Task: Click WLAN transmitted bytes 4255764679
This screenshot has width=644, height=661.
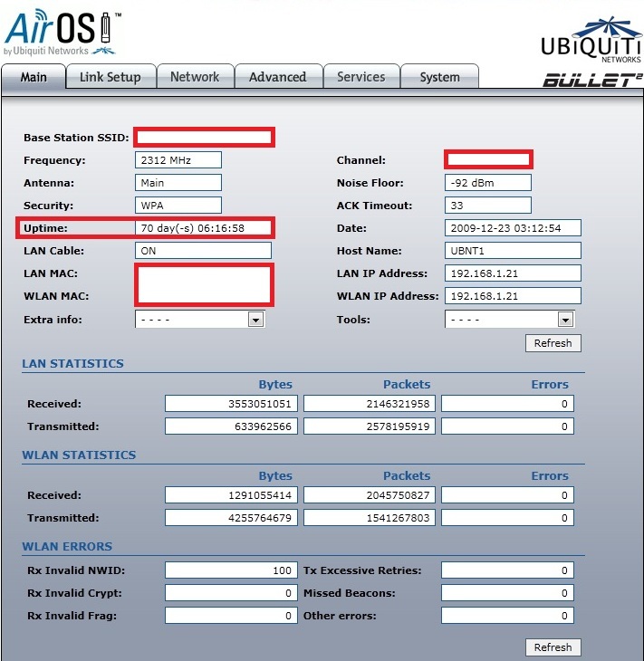Action: (231, 518)
